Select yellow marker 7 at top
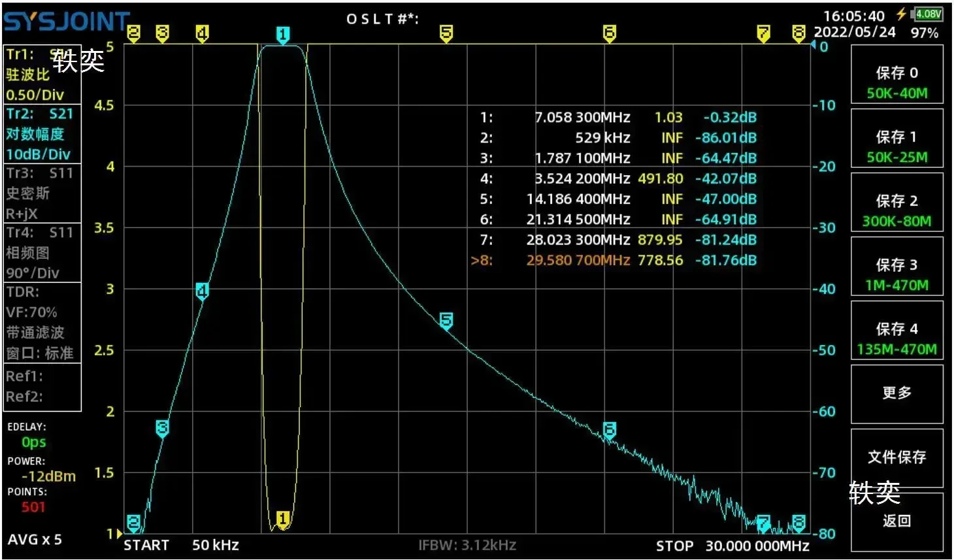Viewport: 954px width, 560px height. pyautogui.click(x=763, y=34)
